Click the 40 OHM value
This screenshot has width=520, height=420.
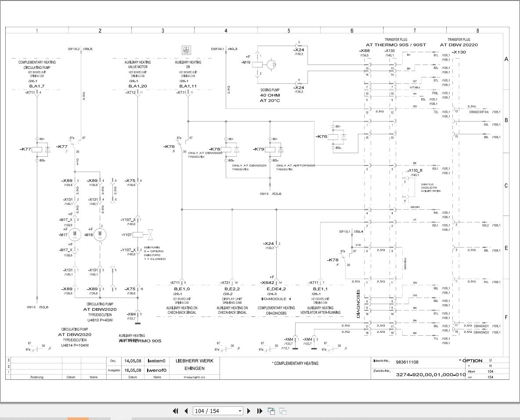click(x=270, y=95)
